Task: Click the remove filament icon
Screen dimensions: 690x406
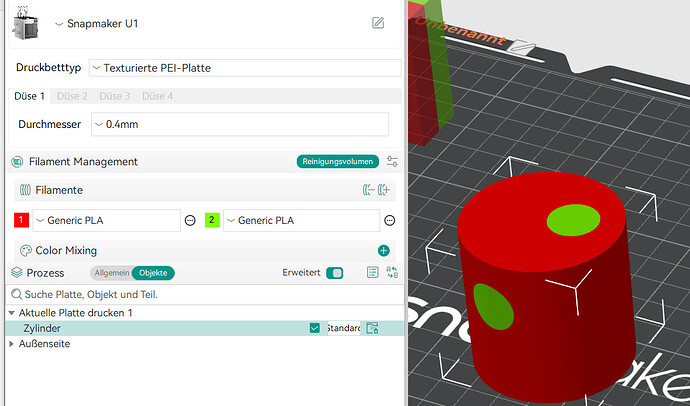Action: click(x=368, y=190)
